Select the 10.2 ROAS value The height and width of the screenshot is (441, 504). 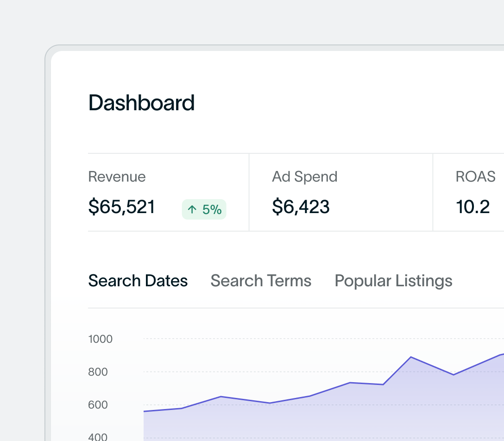[x=473, y=207]
